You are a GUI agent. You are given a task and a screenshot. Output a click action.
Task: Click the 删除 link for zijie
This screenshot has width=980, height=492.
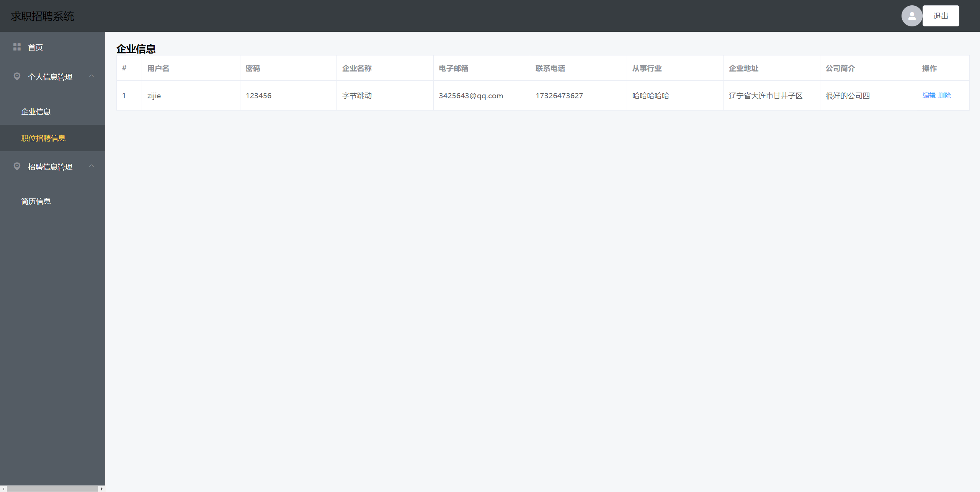(944, 95)
